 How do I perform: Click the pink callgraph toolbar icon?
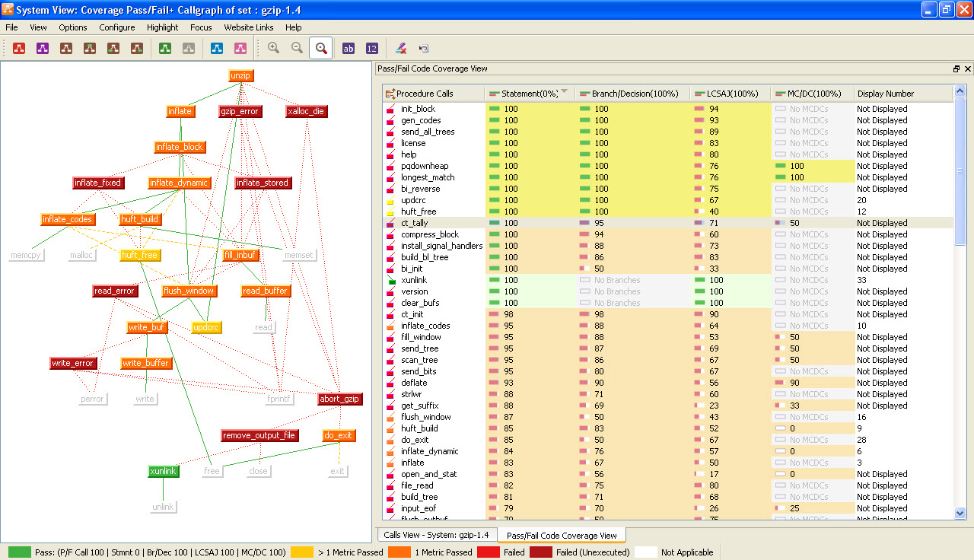pyautogui.click(x=240, y=49)
